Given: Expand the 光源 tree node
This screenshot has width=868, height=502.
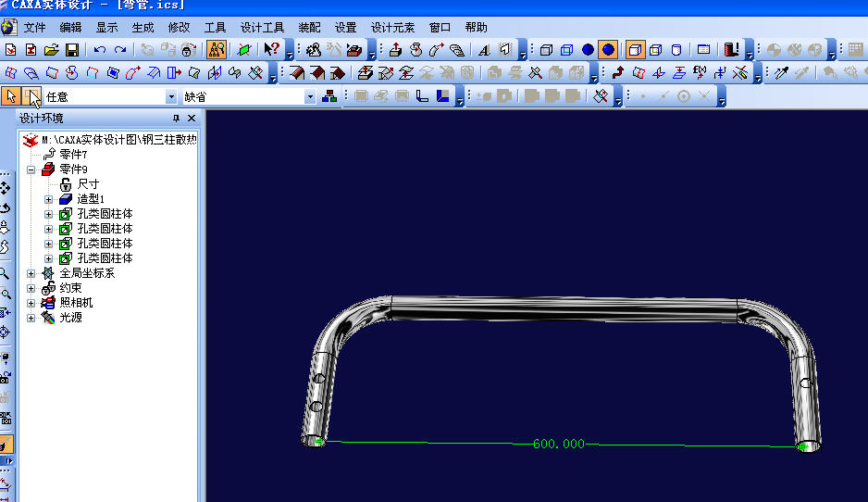Looking at the screenshot, I should (31, 318).
